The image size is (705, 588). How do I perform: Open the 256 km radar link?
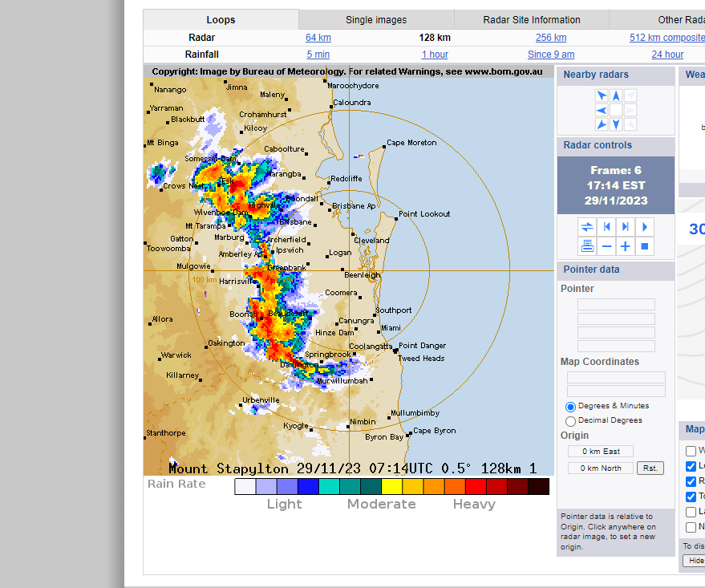coord(551,38)
